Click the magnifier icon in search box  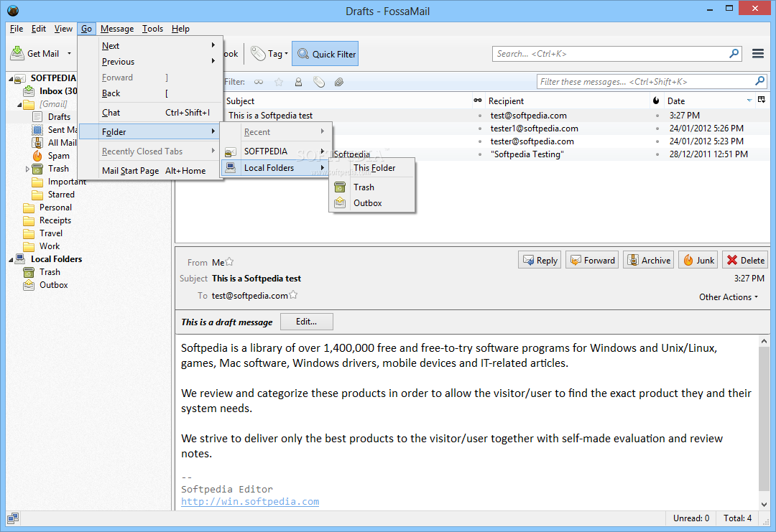[734, 53]
